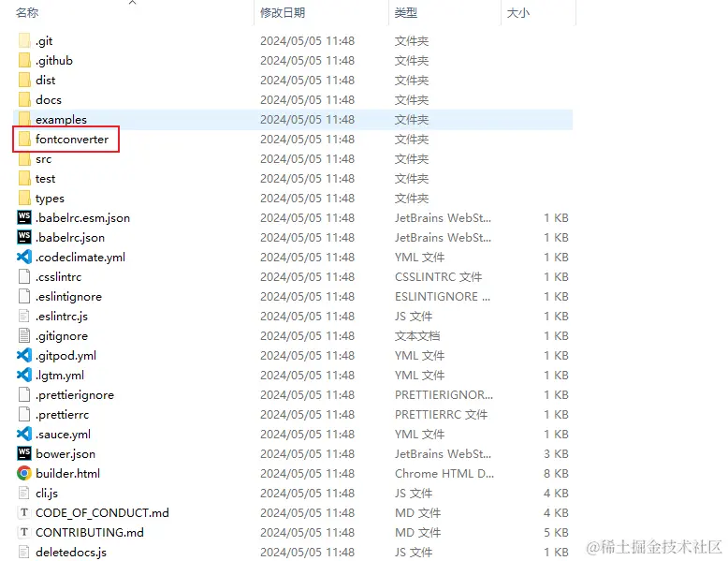Screen dimensions: 728x561
Task: Click the sort arrow above 名称 column
Action: pyautogui.click(x=132, y=3)
